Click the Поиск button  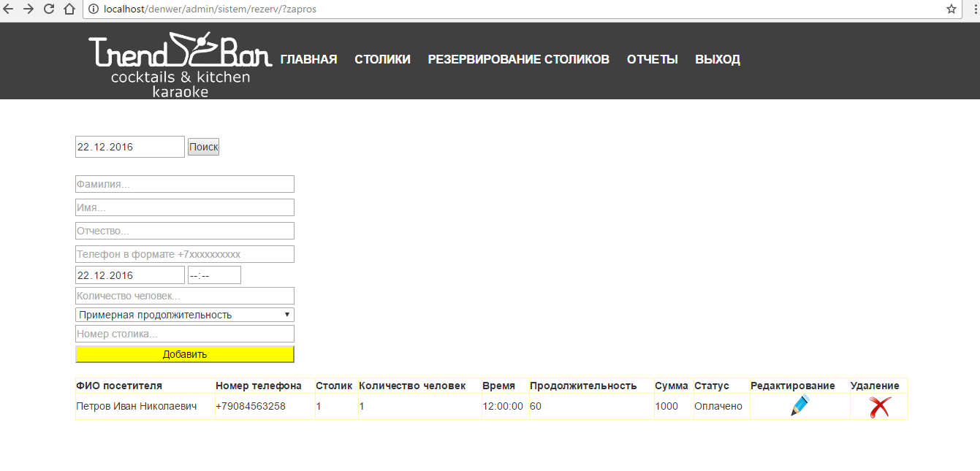click(x=203, y=147)
